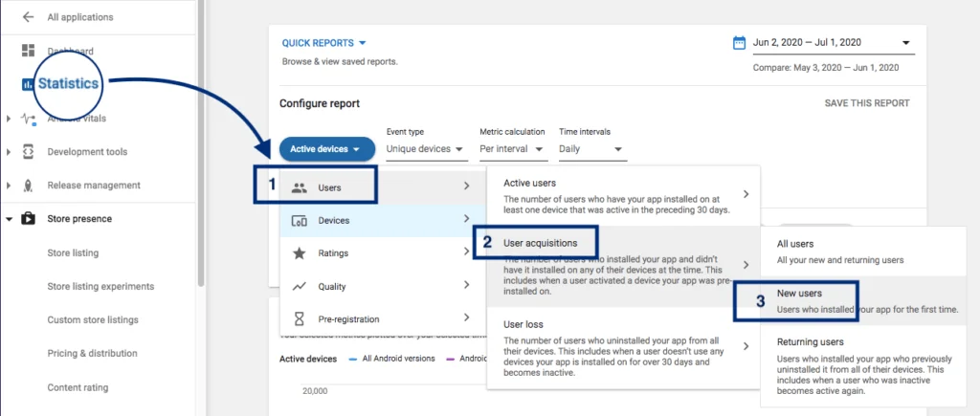Expand the User loss submenu chevron
The height and width of the screenshot is (416, 980).
pos(746,346)
